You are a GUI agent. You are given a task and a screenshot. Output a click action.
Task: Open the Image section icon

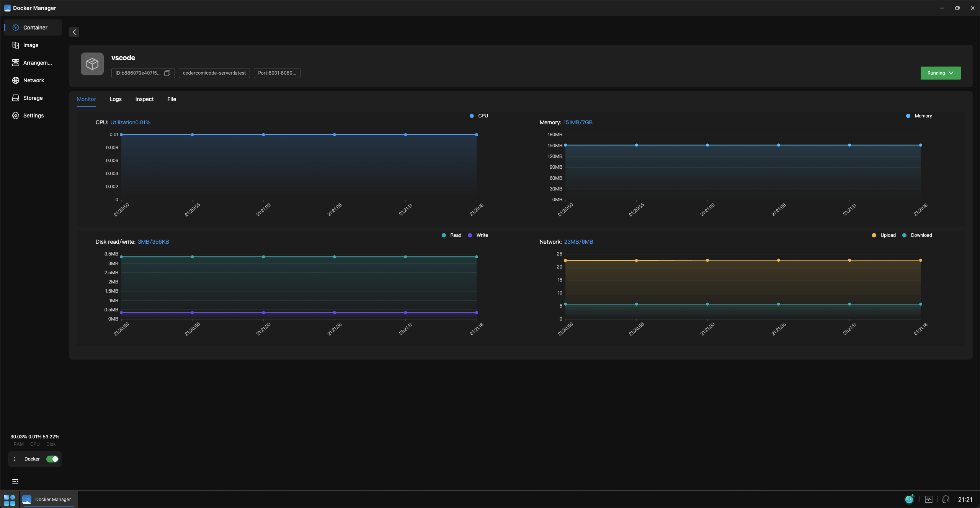click(16, 45)
